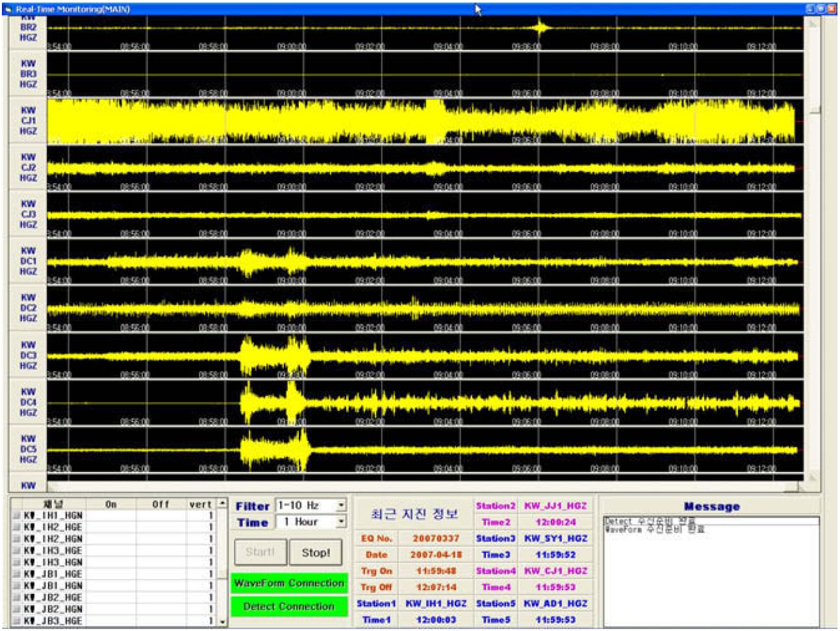Click the Trg On value 11:59:48
The height and width of the screenshot is (631, 840).
tap(435, 571)
